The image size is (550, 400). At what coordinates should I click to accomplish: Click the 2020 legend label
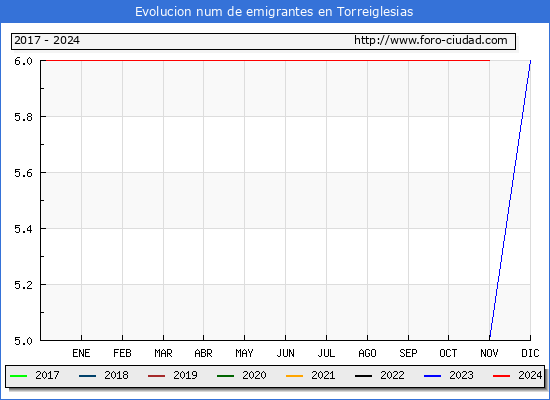coord(254,375)
